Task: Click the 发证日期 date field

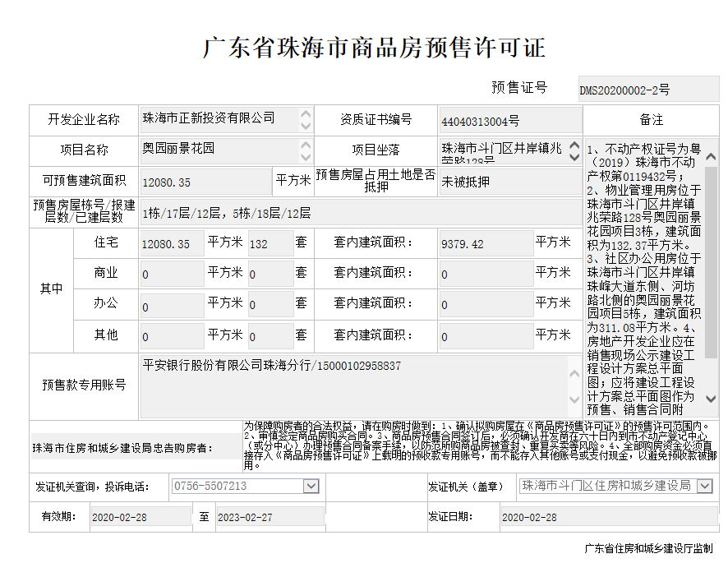Action: click(x=569, y=517)
